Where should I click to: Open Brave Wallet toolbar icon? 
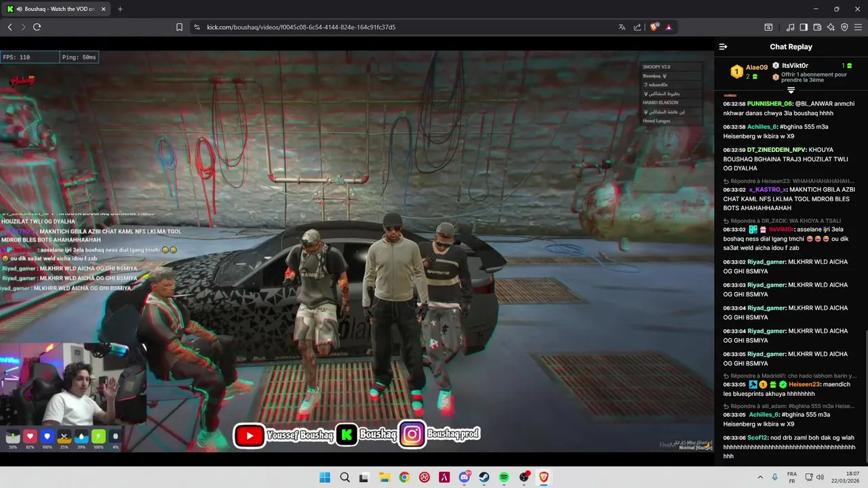(817, 27)
